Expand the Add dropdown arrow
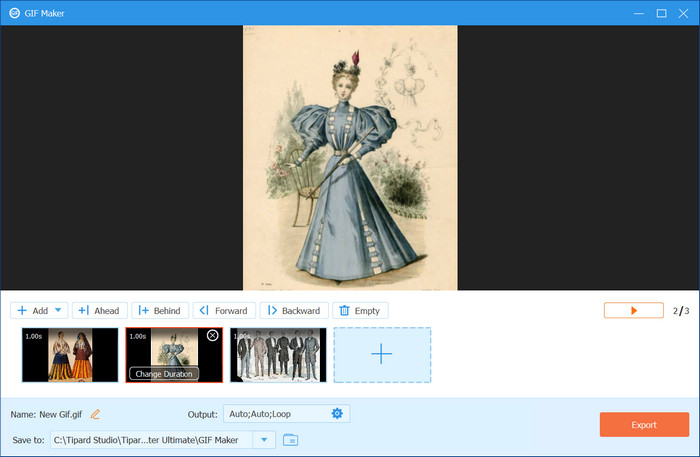 coord(58,310)
